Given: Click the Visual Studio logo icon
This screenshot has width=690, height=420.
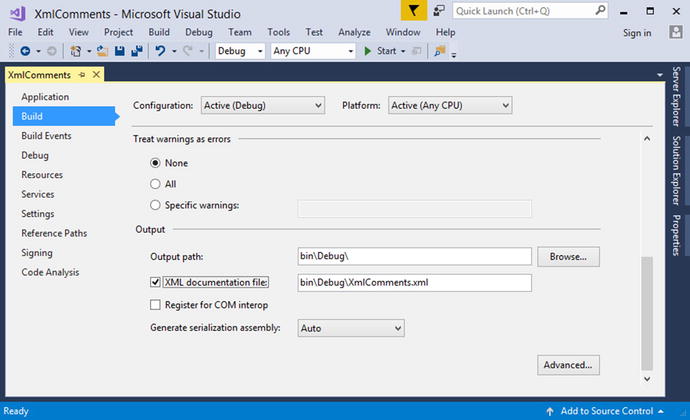Looking at the screenshot, I should click(x=18, y=13).
